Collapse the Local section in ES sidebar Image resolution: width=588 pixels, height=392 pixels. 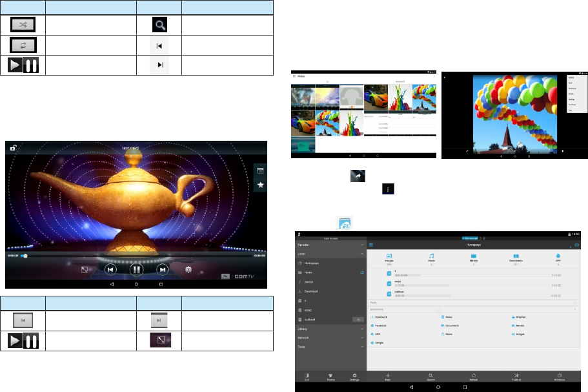pyautogui.click(x=330, y=254)
